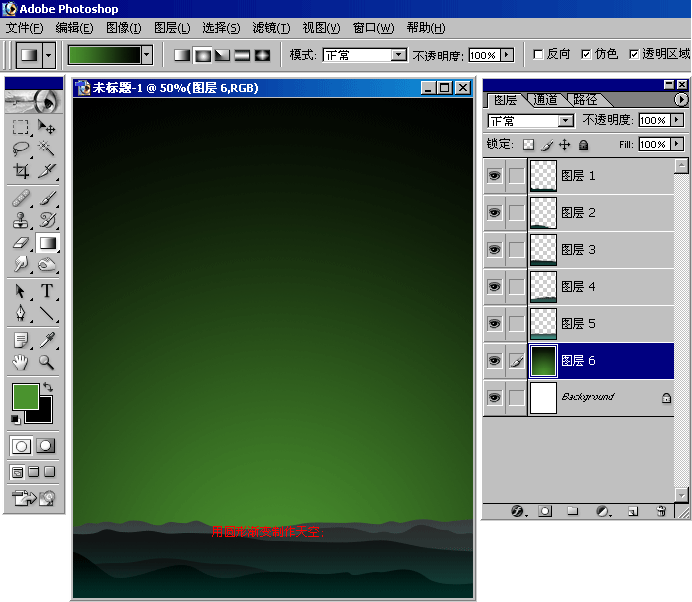Viewport: 692px width, 602px height.
Task: Open layers panel 不透明度 arrow
Action: (x=677, y=120)
